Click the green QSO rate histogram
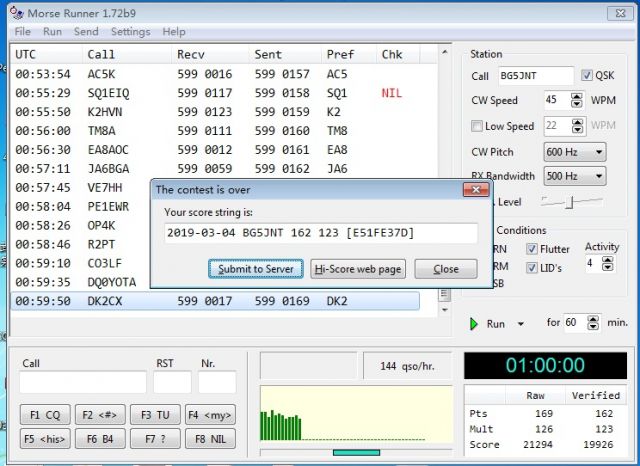 pos(281,425)
